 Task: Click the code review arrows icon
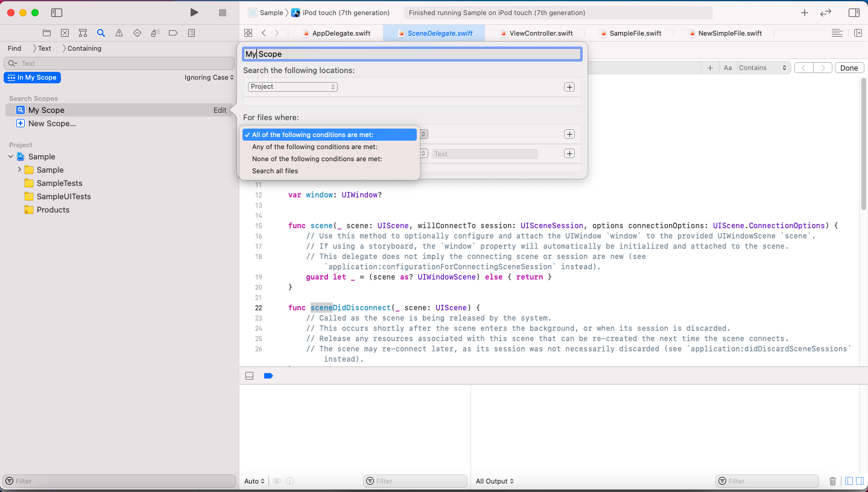[826, 13]
